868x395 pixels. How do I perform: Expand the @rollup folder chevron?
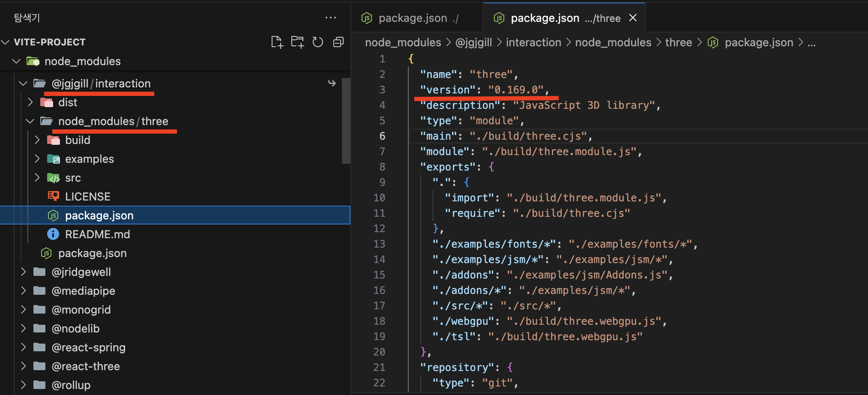pos(23,385)
